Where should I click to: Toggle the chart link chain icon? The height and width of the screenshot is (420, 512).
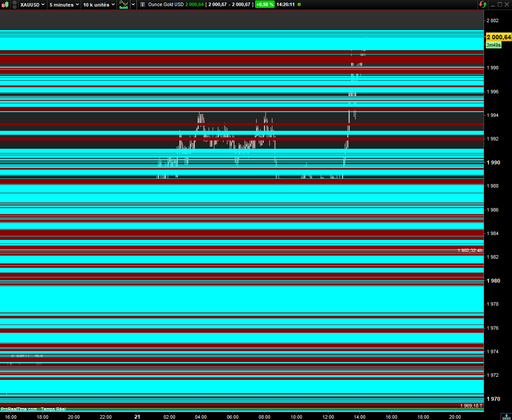pos(15,4)
